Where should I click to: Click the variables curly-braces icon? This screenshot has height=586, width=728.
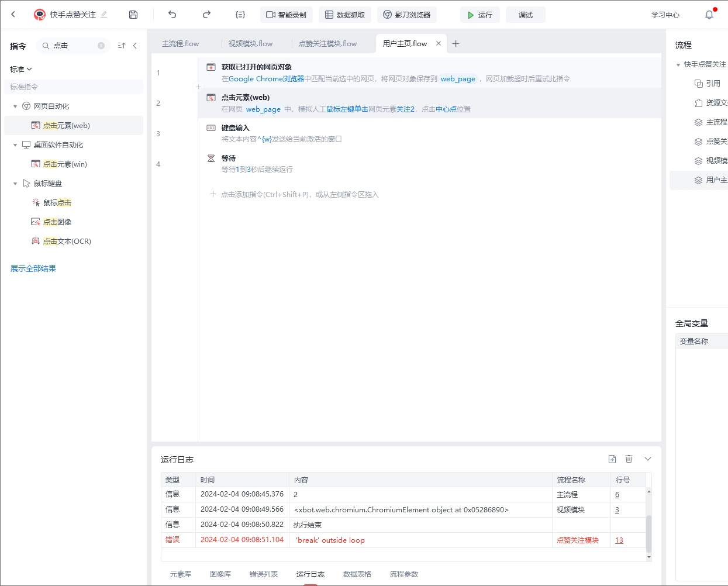240,15
